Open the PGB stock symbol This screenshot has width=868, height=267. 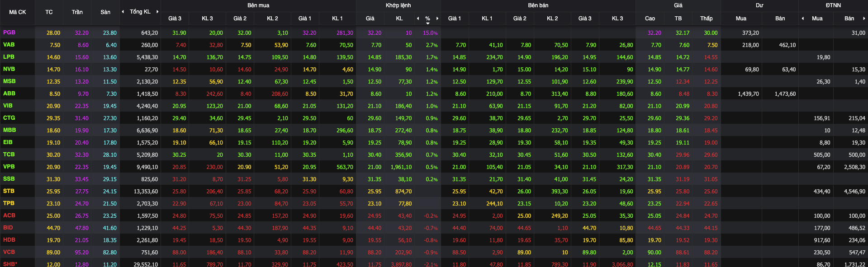(x=9, y=33)
